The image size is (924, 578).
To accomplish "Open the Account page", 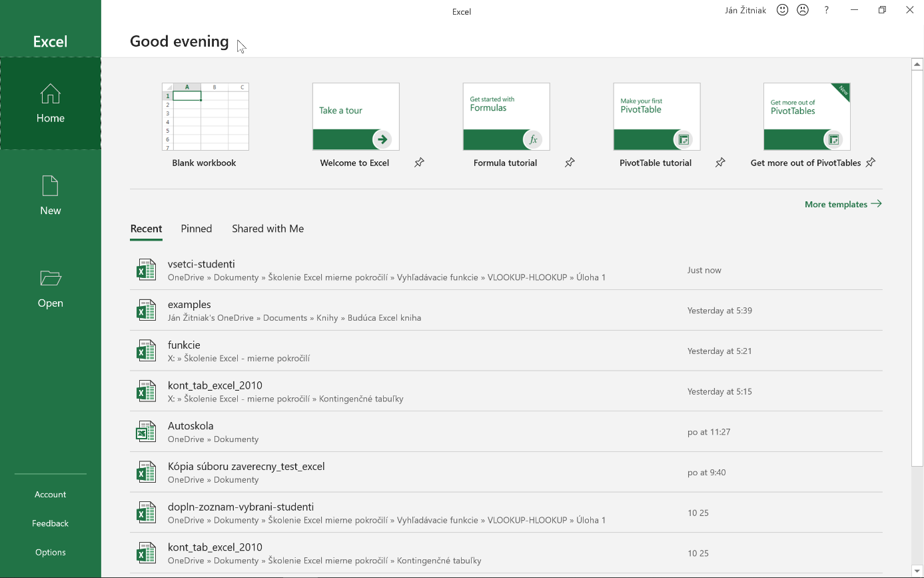I will [51, 495].
